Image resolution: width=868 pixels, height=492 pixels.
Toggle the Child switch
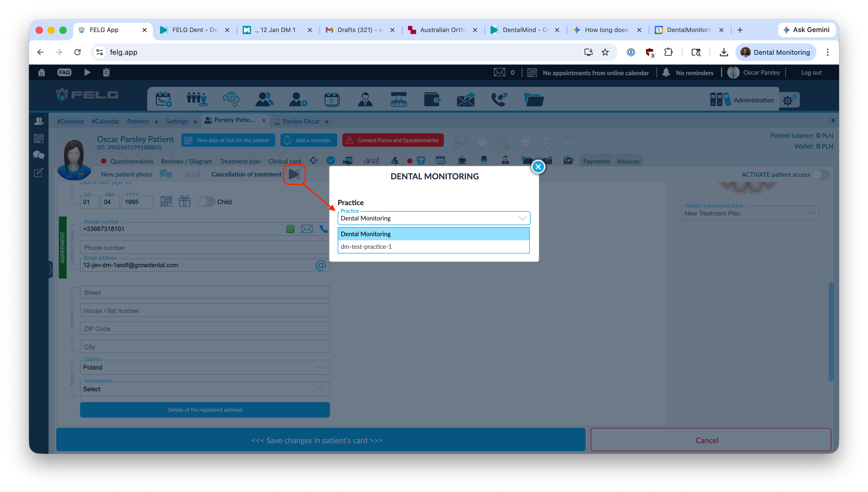tap(206, 202)
